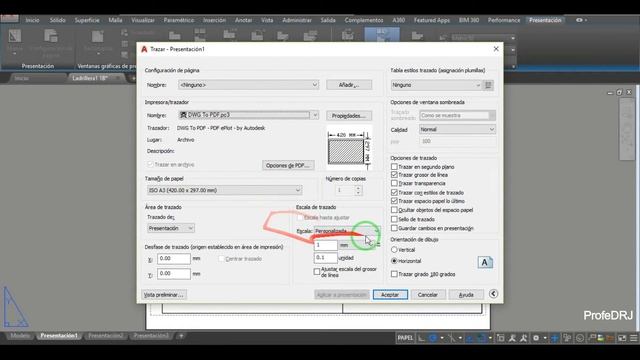Image resolution: width=640 pixels, height=360 pixels.
Task: Check Ajustar escala del grosor de línea
Action: click(x=317, y=271)
